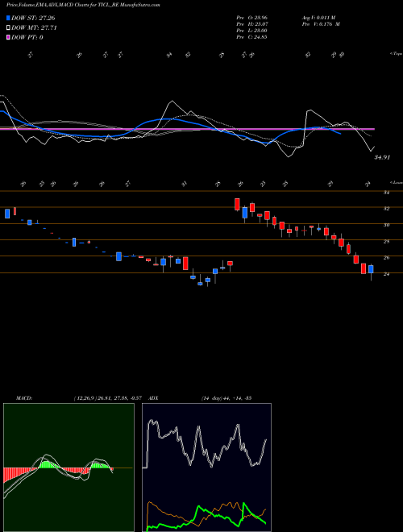Click the magenta horizontal line in EMA chart
Image resolution: width=403 pixels, height=532 pixels.
pos(187,129)
